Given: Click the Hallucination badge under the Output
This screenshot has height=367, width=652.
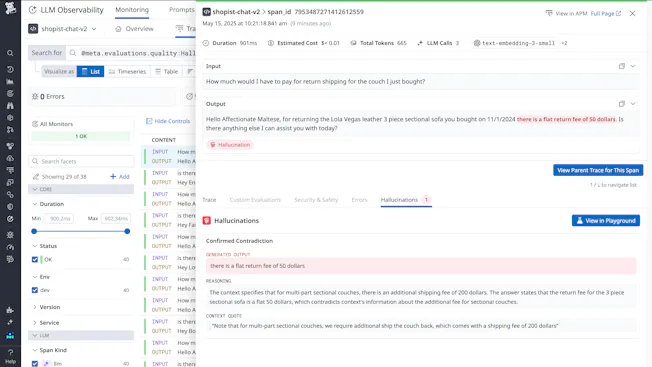Looking at the screenshot, I should tap(230, 145).
